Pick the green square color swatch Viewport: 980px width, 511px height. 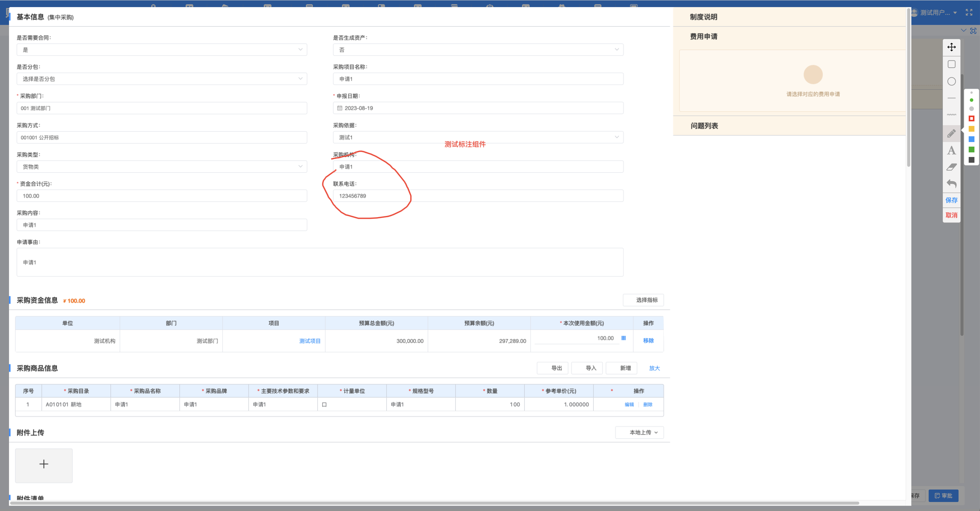click(971, 150)
